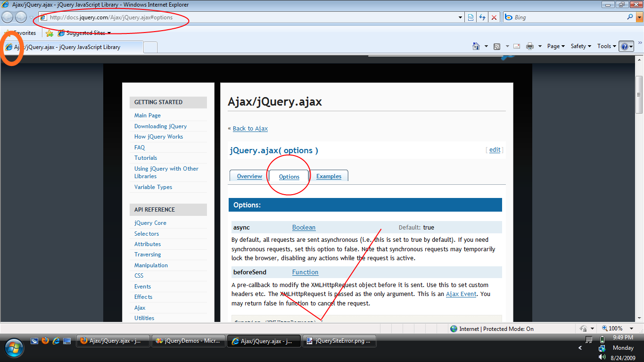644x362 pixels.
Task: Switch to the Examples tab
Action: (x=329, y=176)
